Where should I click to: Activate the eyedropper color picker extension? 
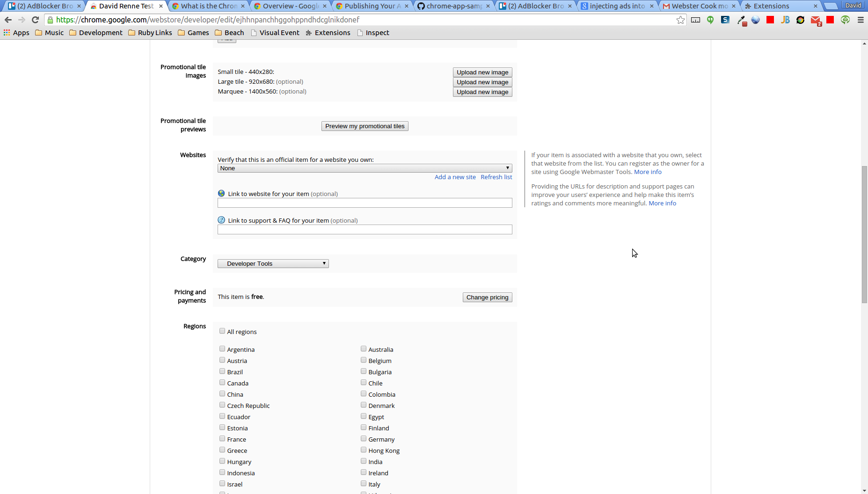click(x=741, y=20)
